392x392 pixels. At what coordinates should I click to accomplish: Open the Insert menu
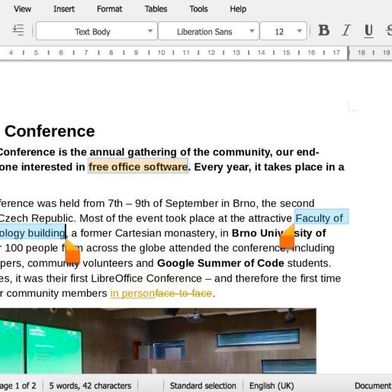click(x=64, y=9)
